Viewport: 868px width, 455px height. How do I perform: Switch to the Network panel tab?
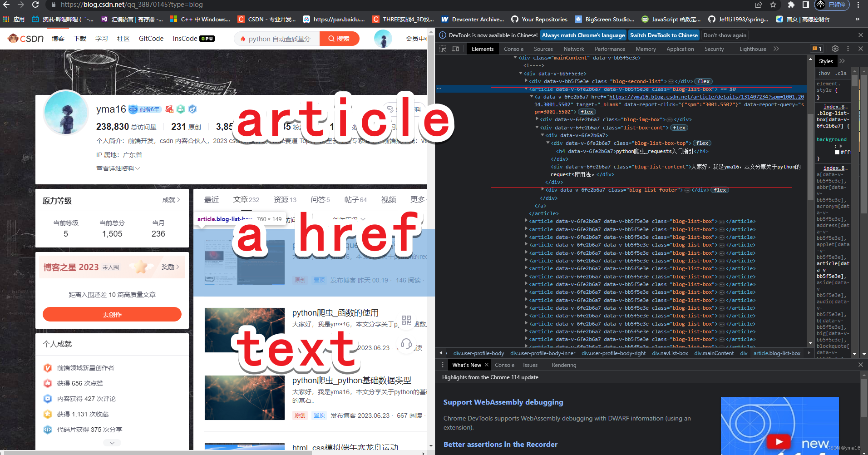(574, 49)
